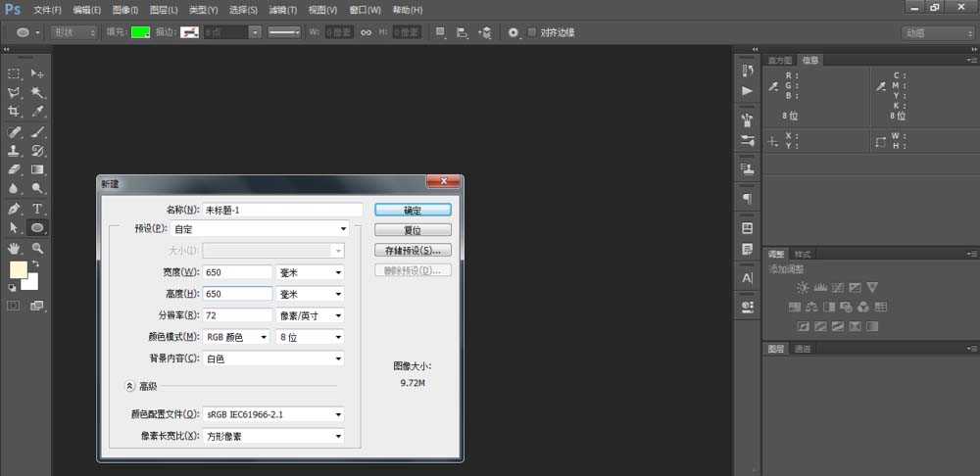Pick the Hand tool

click(x=14, y=248)
